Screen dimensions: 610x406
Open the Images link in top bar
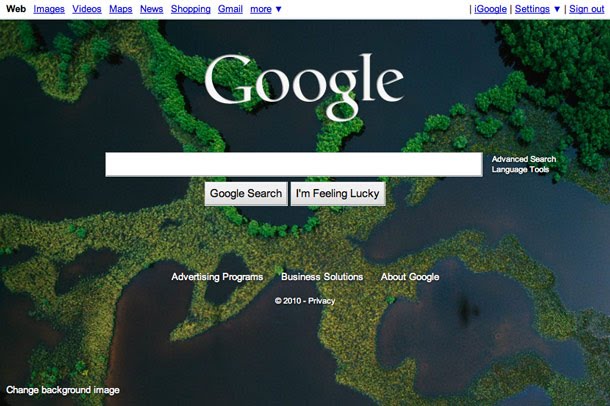coord(49,9)
